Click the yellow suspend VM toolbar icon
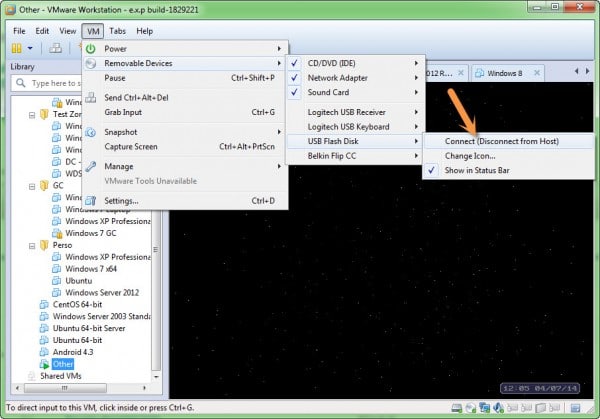 [x=16, y=48]
